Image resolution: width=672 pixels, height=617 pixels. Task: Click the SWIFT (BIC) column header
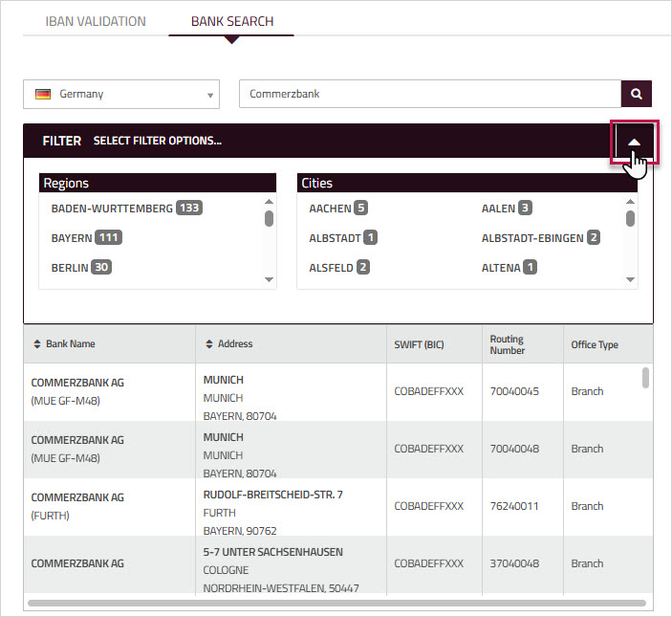pyautogui.click(x=419, y=344)
